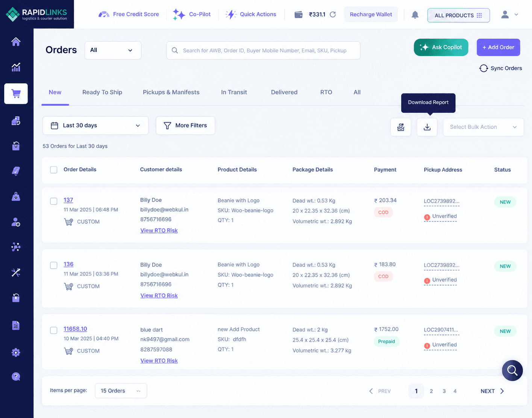Click the order search input field
This screenshot has height=418, width=532.
(x=263, y=50)
